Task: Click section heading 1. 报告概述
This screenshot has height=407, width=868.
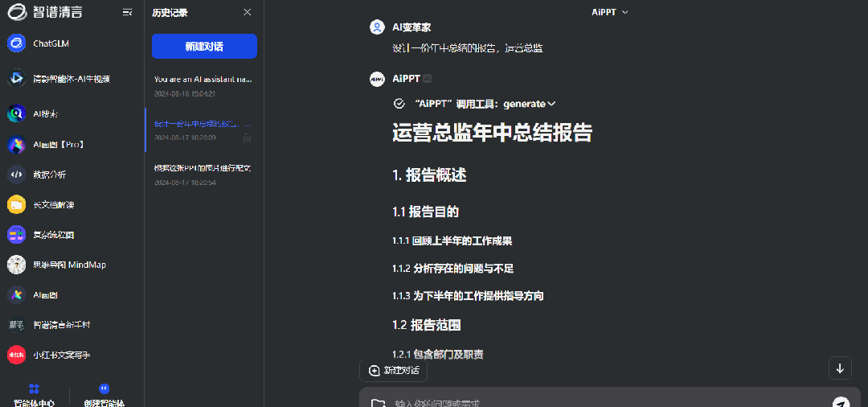Action: (429, 175)
